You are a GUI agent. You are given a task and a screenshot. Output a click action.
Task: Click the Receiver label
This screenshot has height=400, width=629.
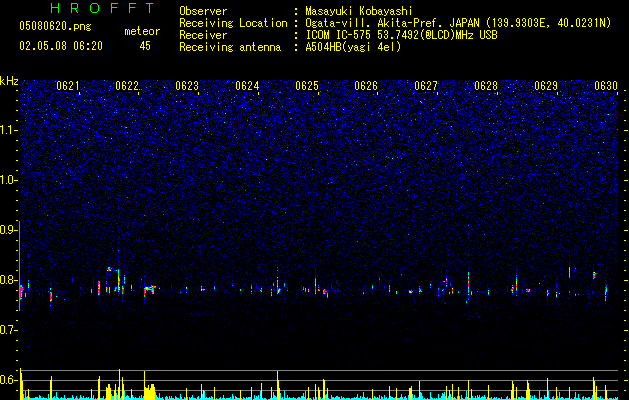[x=203, y=35]
